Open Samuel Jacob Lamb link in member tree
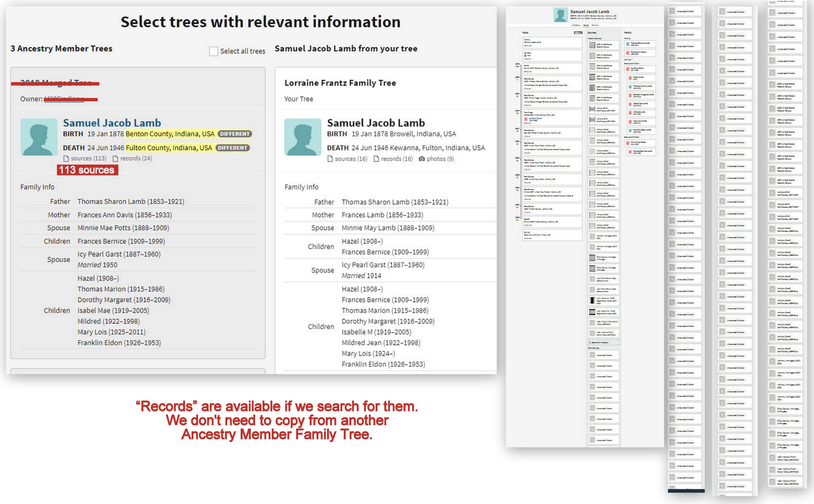Screen dimensions: 814x504 click(112, 123)
